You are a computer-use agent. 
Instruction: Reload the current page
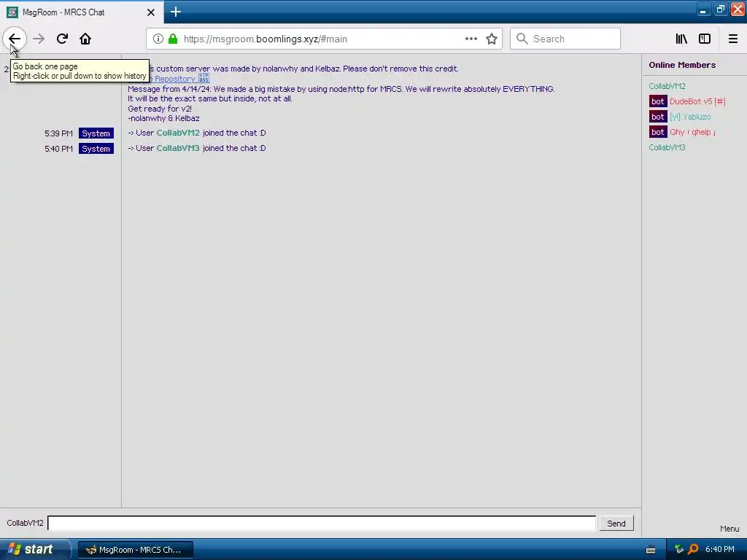coord(62,39)
